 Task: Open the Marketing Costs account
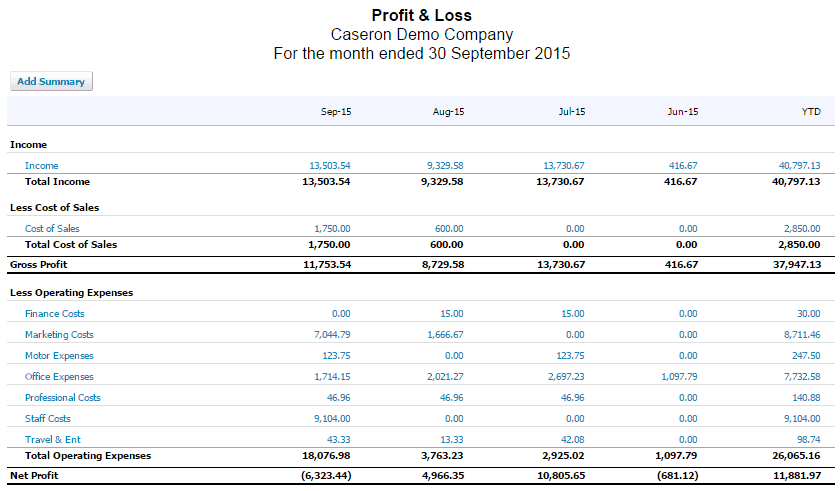(59, 335)
